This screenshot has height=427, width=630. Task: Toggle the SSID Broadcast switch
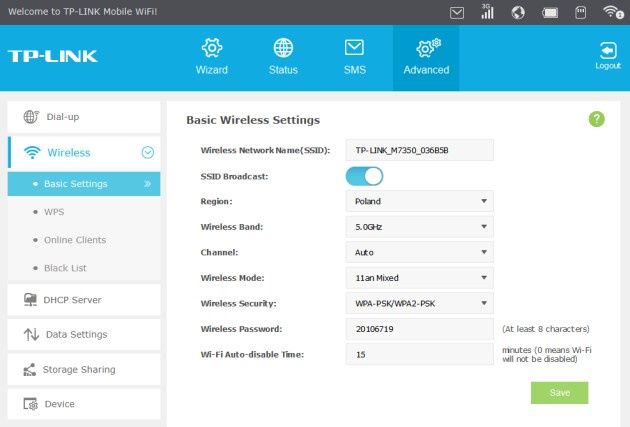point(364,176)
